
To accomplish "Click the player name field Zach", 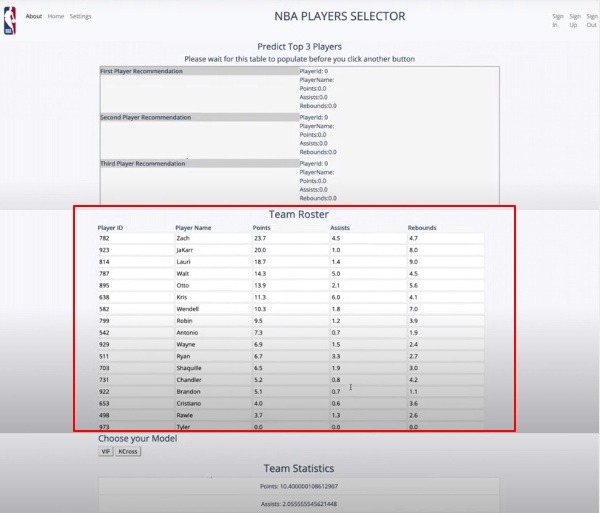I will pyautogui.click(x=213, y=238).
